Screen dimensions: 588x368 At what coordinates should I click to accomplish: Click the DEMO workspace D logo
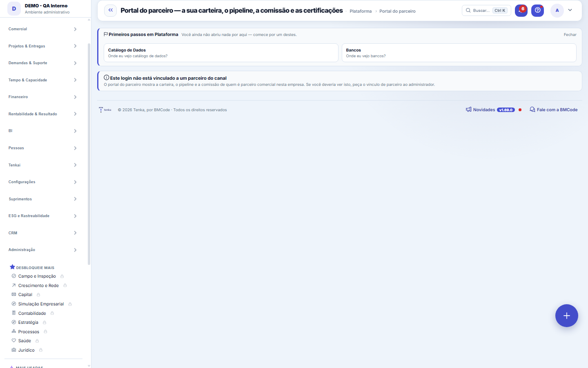click(x=14, y=9)
